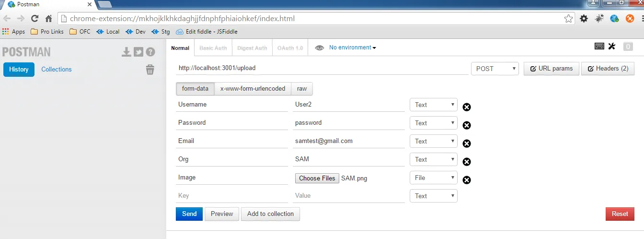Change Password row type dropdown
The height and width of the screenshot is (239, 644).
tap(434, 123)
